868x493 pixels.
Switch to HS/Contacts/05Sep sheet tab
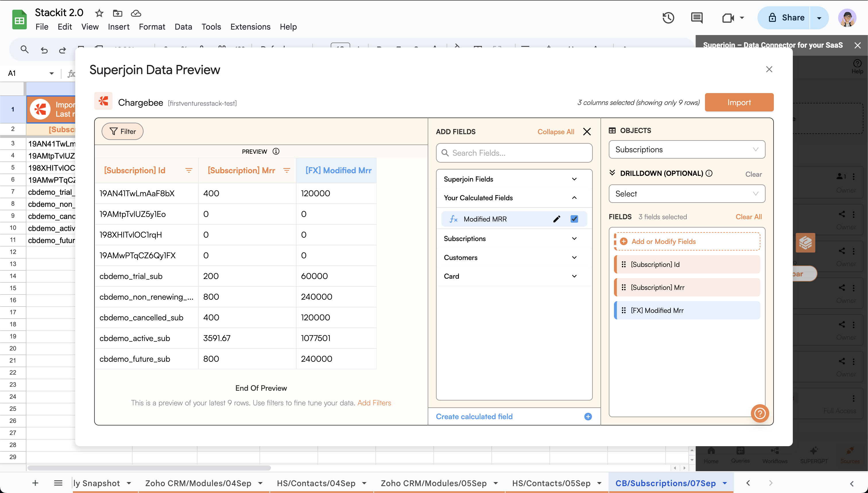tap(551, 483)
